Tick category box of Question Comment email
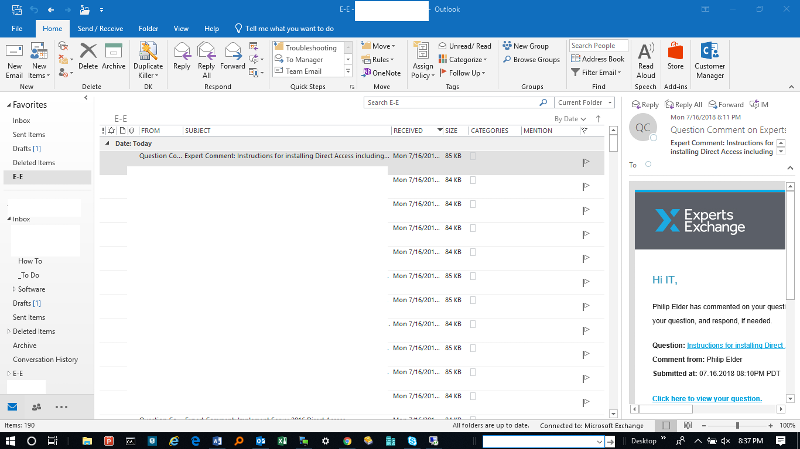This screenshot has width=800, height=449. click(x=473, y=156)
